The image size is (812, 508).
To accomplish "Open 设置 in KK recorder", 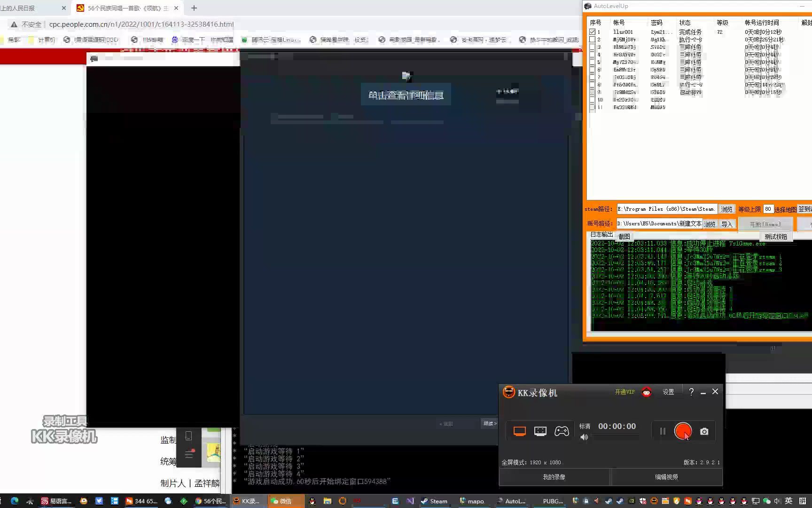I will pos(668,392).
